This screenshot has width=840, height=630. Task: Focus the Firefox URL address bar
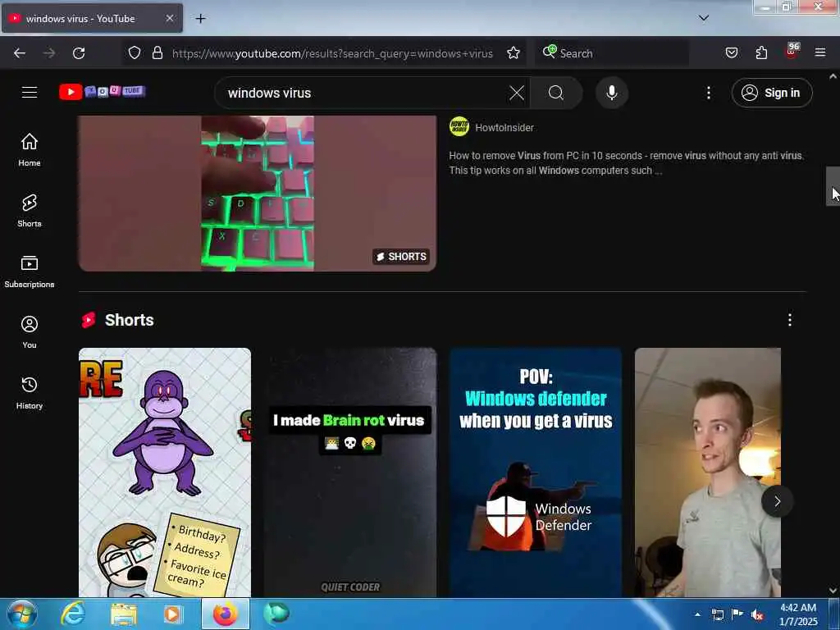(332, 53)
